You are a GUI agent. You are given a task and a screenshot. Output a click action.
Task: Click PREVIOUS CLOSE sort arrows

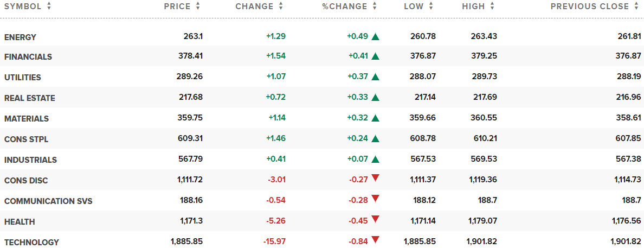636,6
